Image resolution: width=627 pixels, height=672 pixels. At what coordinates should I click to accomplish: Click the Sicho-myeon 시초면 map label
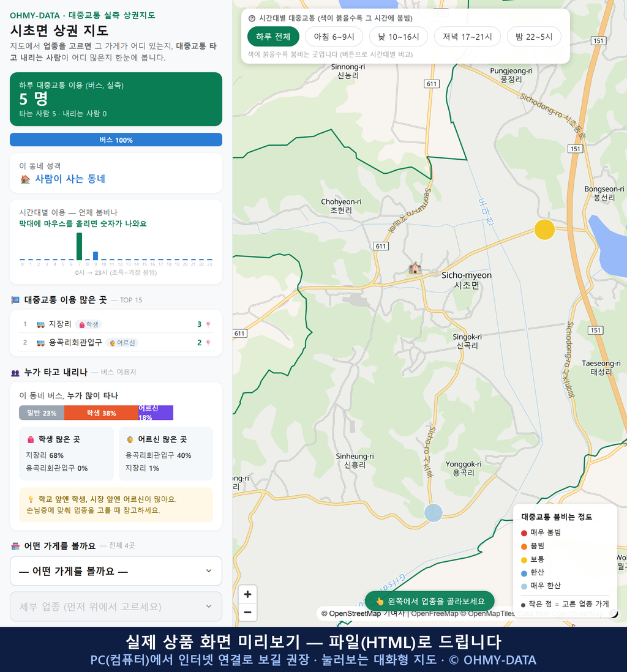click(467, 280)
